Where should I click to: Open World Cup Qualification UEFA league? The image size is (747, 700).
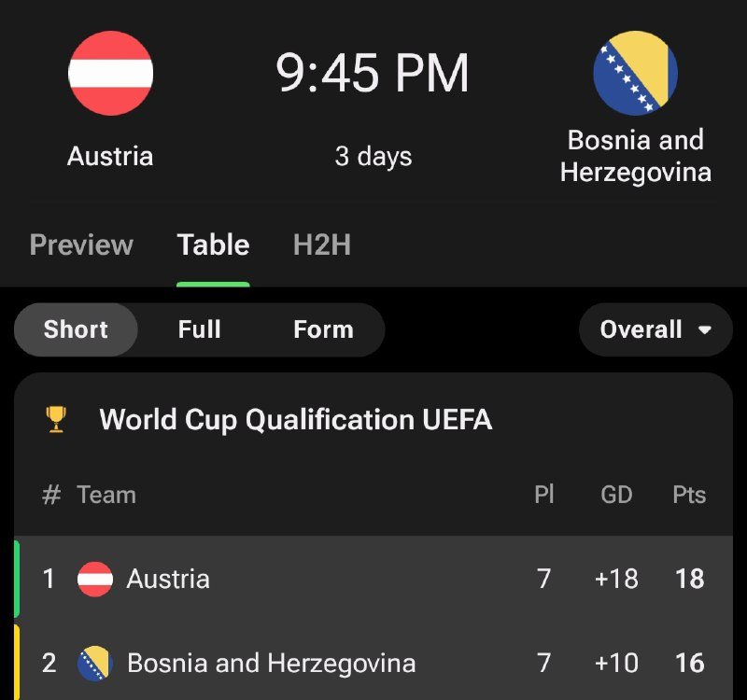pos(295,420)
